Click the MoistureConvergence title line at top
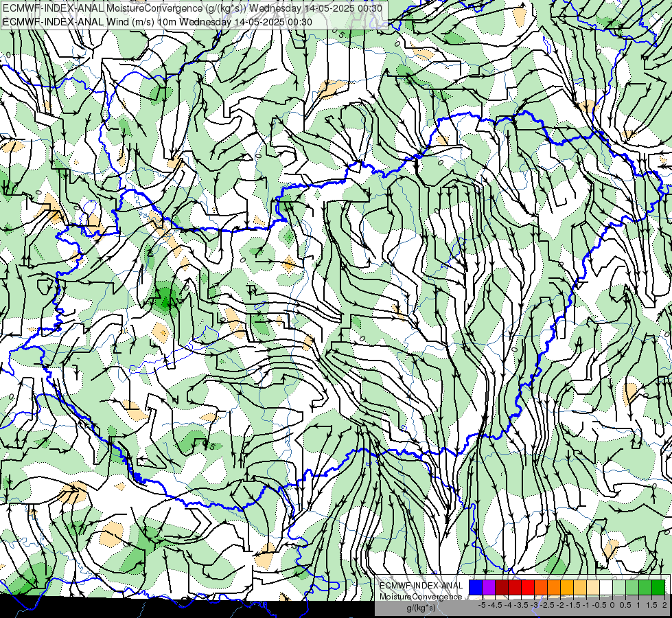Screen dimensions: 672x618 [x=192, y=8]
